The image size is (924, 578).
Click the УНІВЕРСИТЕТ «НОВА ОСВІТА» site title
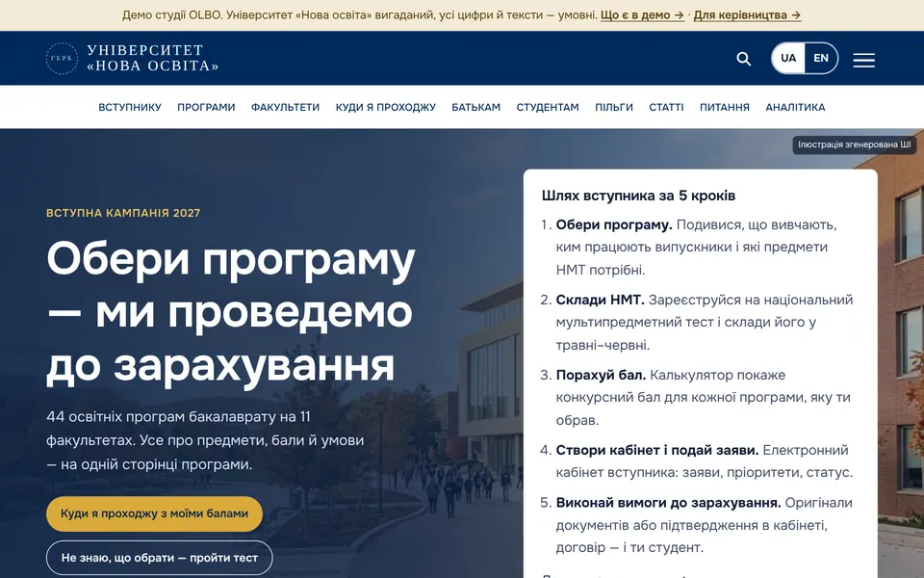pos(153,59)
